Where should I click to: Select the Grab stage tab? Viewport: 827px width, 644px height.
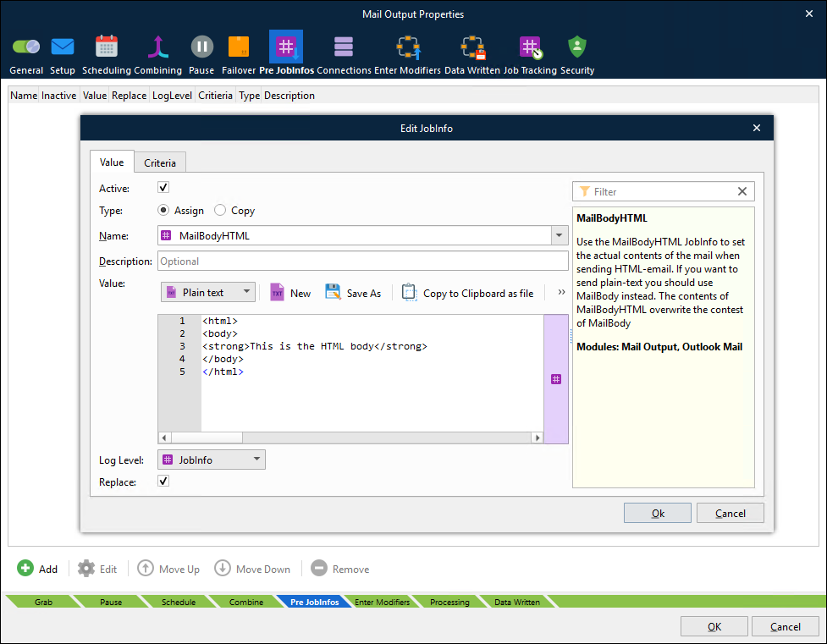(x=43, y=602)
